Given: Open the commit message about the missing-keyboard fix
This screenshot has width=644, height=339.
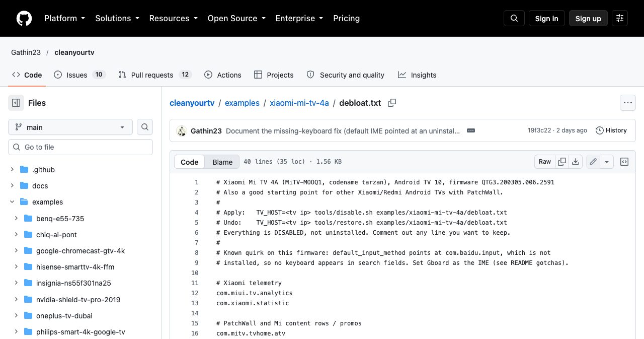Looking at the screenshot, I should pos(343,131).
